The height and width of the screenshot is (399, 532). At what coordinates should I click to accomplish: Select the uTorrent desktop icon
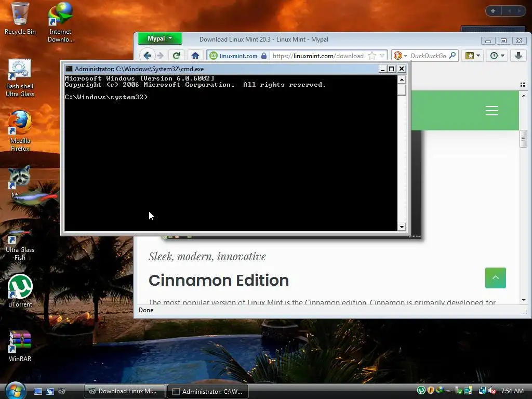click(20, 291)
